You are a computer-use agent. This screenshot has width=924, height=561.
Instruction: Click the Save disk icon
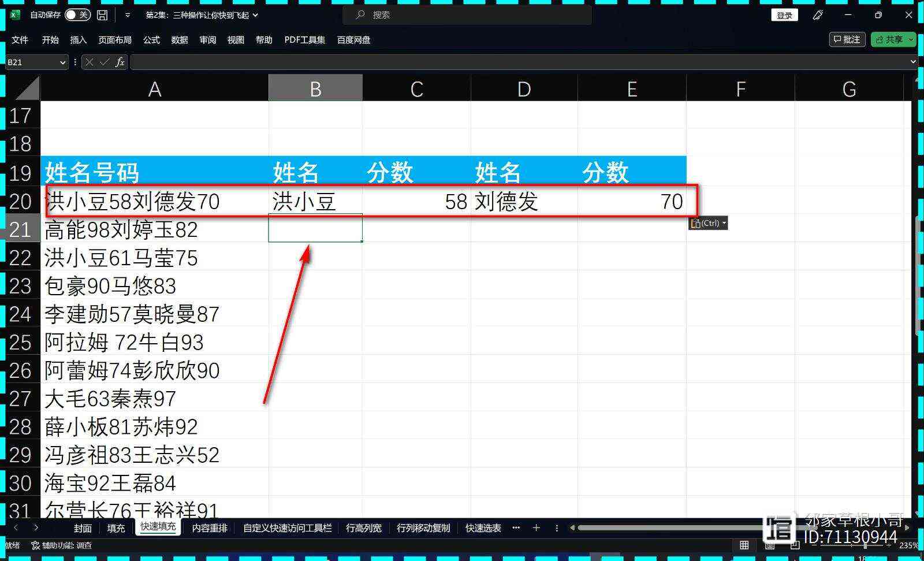pyautogui.click(x=102, y=15)
